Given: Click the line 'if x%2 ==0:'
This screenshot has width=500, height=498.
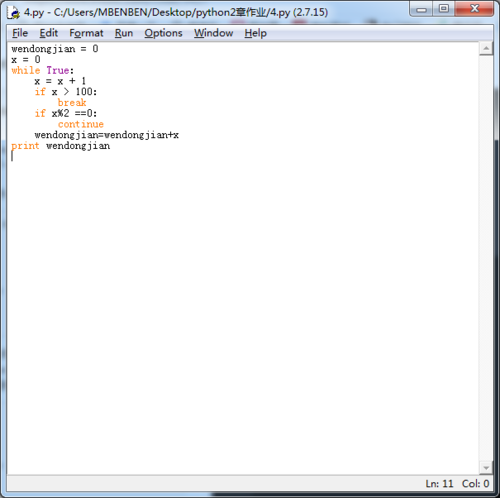Looking at the screenshot, I should click(66, 113).
